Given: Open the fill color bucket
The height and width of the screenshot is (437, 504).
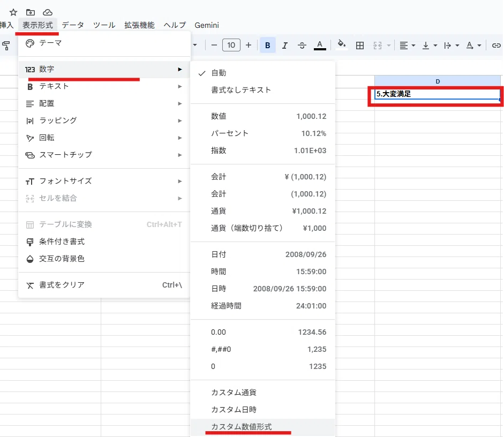Looking at the screenshot, I should click(342, 44).
